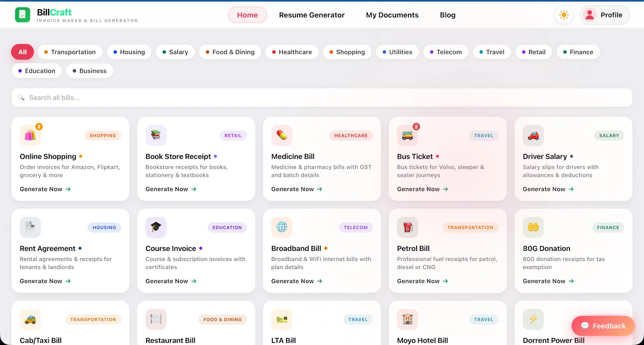The width and height of the screenshot is (644, 345).
Task: Click the LTA Bill card title
Action: pyautogui.click(x=283, y=341)
